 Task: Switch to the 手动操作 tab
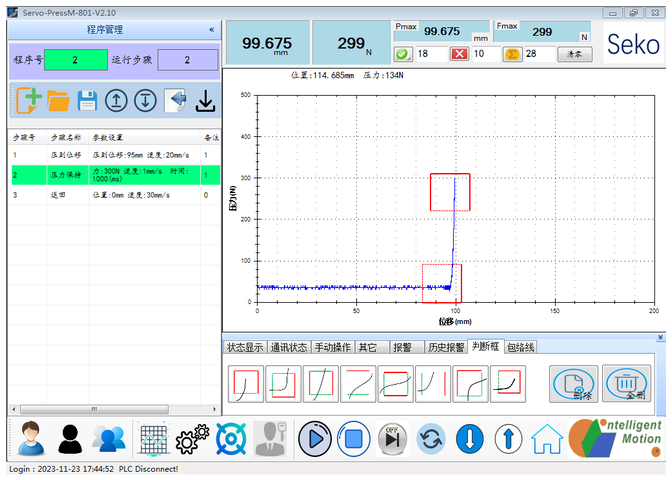click(333, 348)
